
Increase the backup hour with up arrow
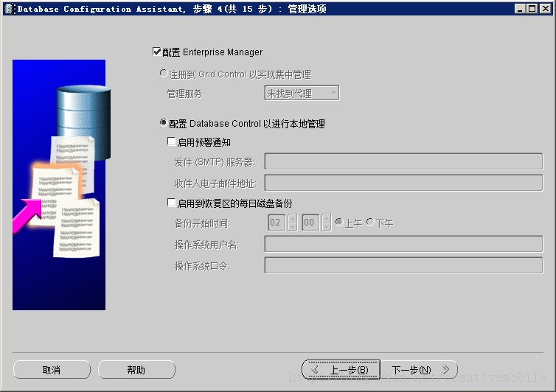(293, 218)
